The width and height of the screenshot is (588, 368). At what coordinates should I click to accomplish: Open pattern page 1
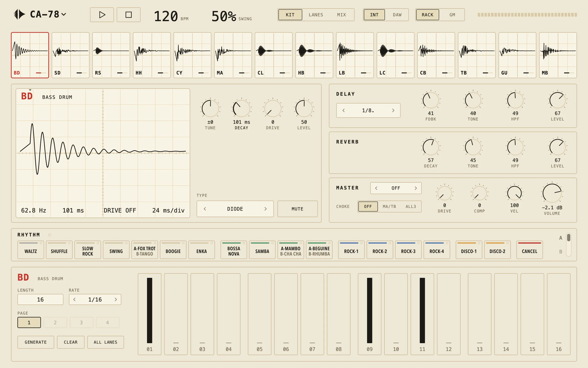[x=29, y=322]
